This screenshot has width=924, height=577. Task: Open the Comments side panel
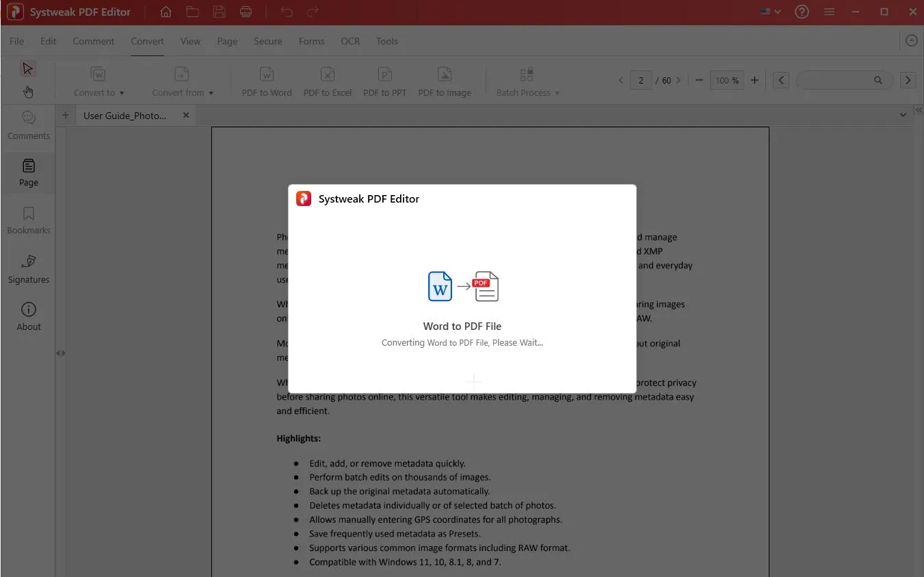coord(29,125)
